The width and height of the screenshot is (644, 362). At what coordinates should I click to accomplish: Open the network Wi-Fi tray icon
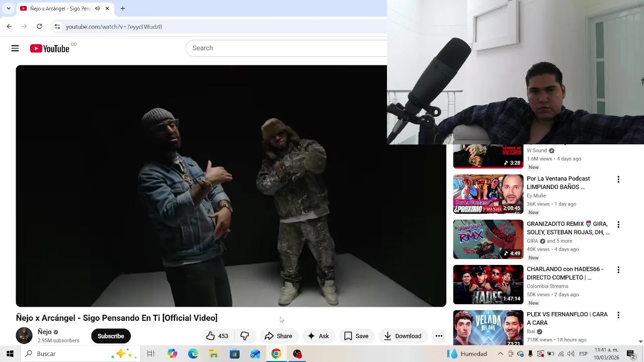(x=561, y=354)
